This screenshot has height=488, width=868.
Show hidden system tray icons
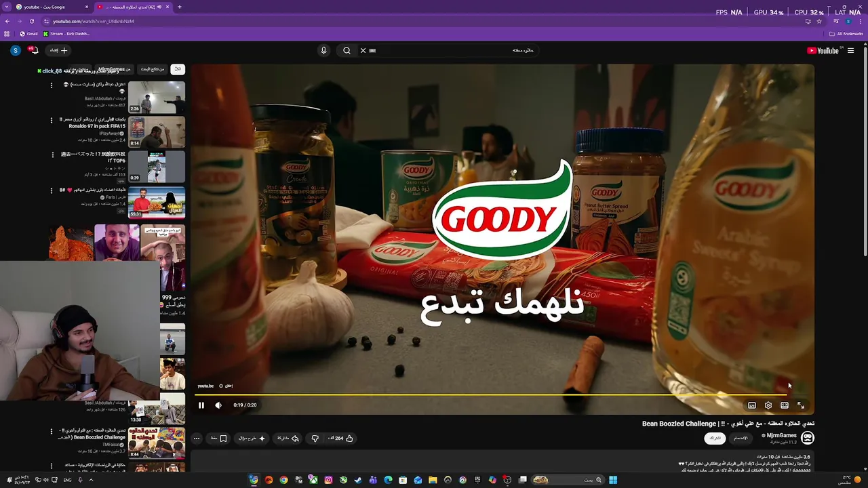point(91,480)
